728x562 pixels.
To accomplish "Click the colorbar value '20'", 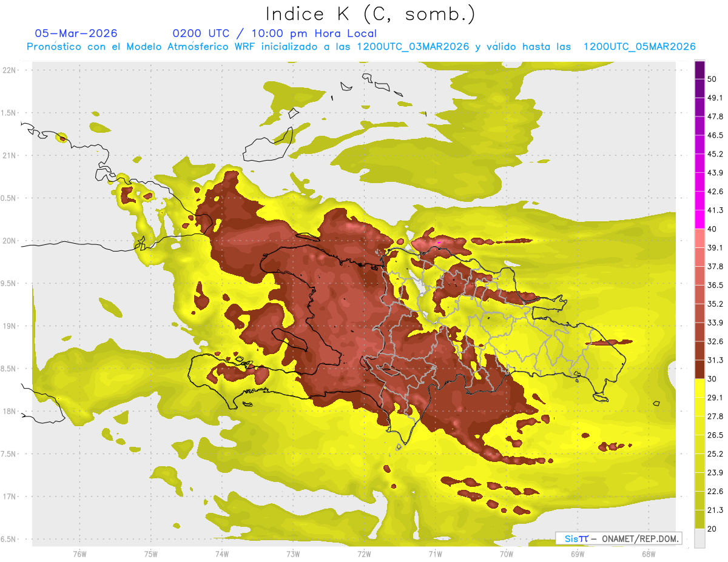I will click(712, 528).
